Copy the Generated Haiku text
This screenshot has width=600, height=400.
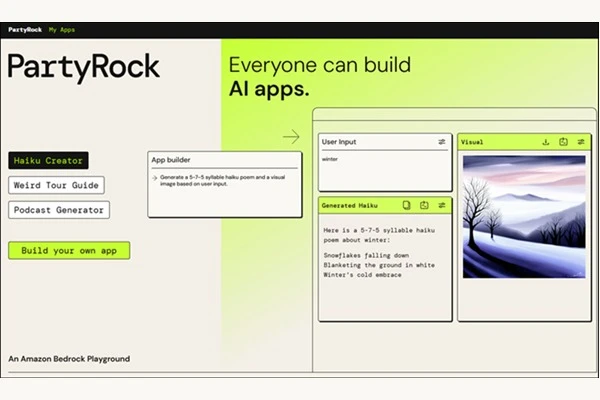click(406, 206)
